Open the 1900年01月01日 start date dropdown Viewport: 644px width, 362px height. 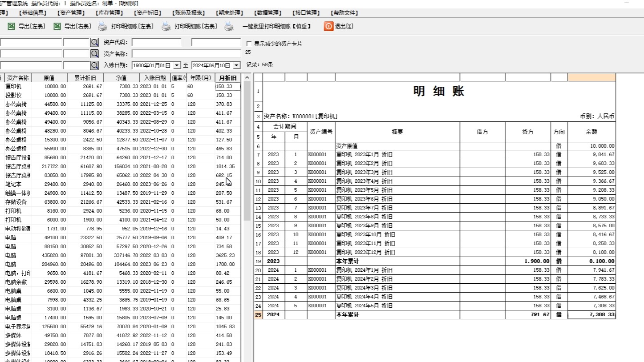[x=177, y=65]
